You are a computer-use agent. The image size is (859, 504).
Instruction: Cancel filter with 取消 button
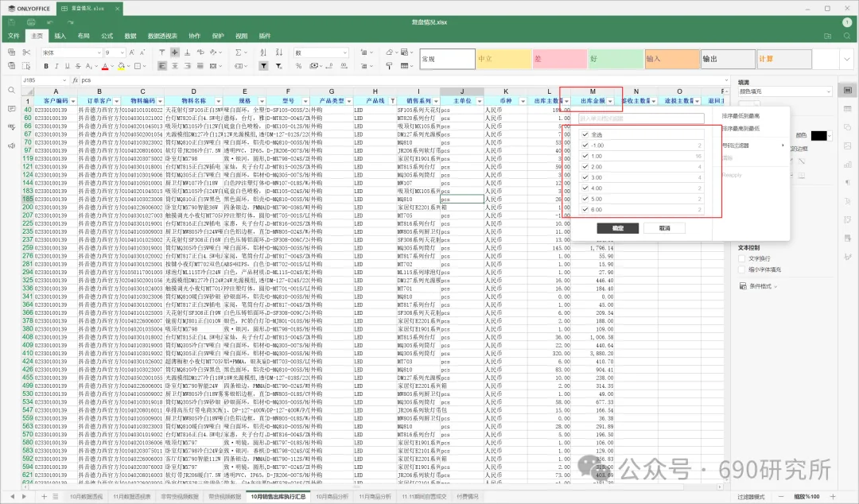click(x=664, y=228)
